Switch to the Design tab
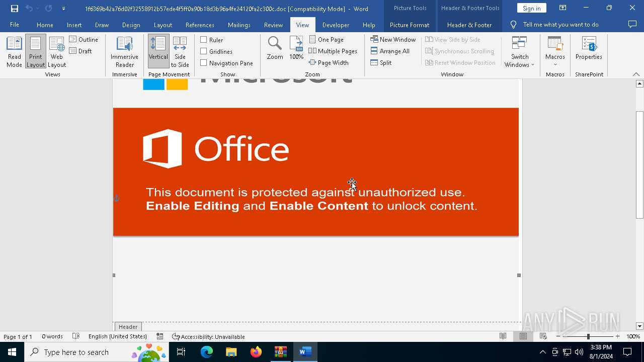Image resolution: width=644 pixels, height=362 pixels. [x=131, y=25]
